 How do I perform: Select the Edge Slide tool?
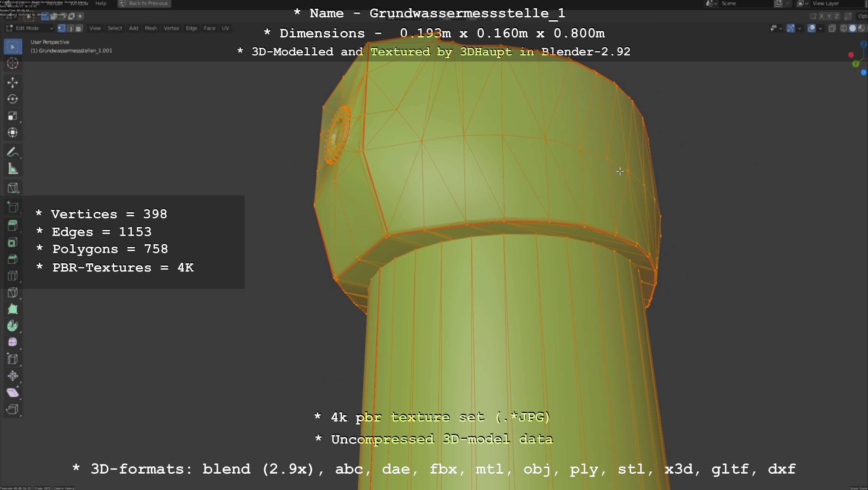13,359
